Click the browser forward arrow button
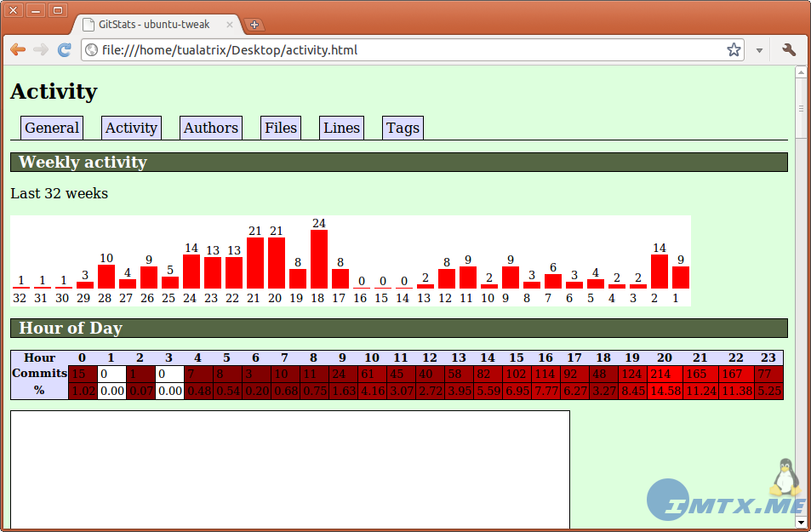Viewport: 811px width, 532px height. point(40,50)
